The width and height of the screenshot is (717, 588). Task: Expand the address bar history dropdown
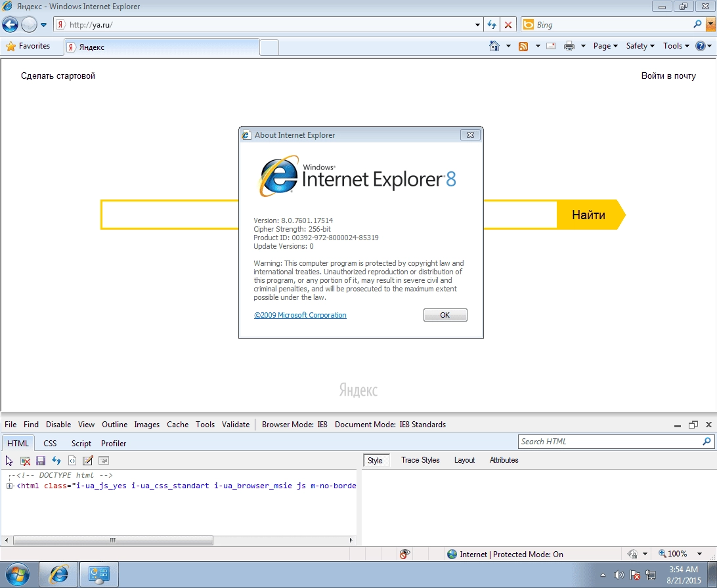click(x=477, y=25)
